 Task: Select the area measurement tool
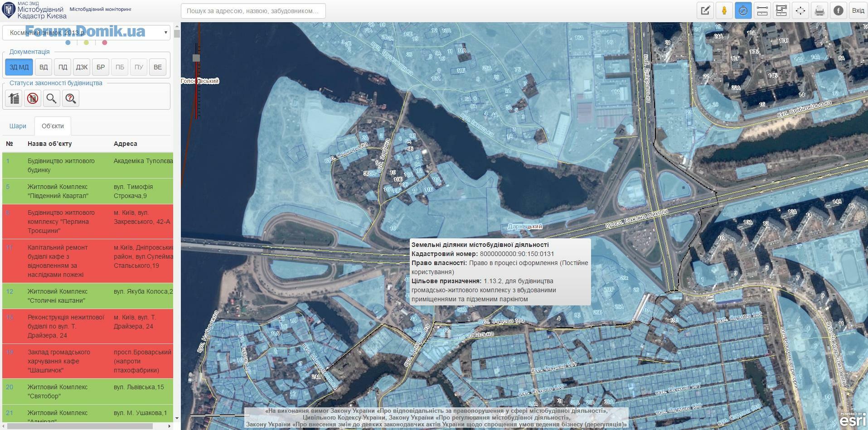point(781,10)
